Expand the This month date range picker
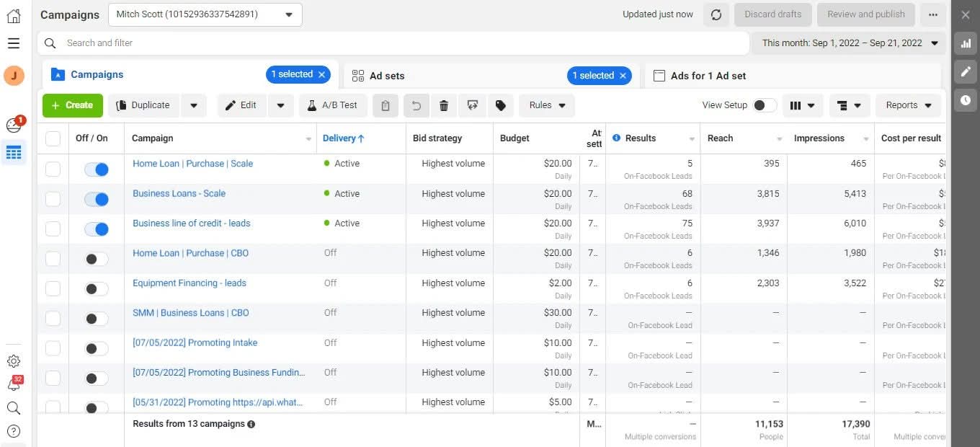The width and height of the screenshot is (980, 447). tap(849, 43)
